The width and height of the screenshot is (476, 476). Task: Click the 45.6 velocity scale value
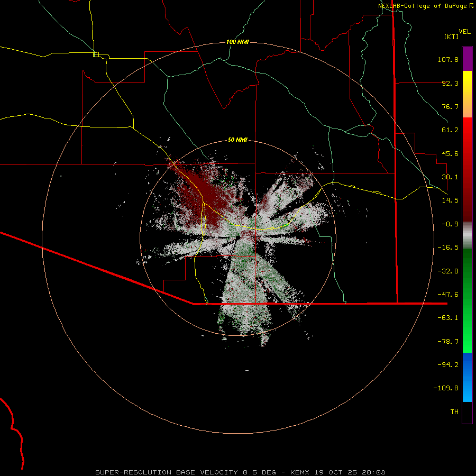450,153
